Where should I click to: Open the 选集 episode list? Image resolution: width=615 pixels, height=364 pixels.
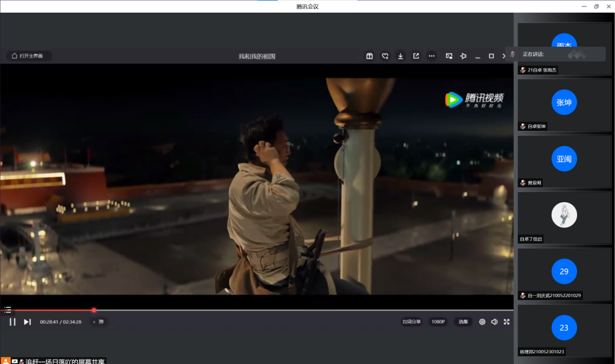463,322
